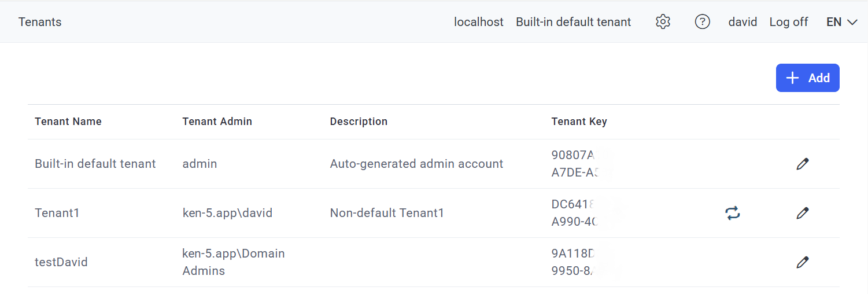Expand the EN language dropdown
Image resolution: width=868 pixels, height=294 pixels.
[x=841, y=22]
